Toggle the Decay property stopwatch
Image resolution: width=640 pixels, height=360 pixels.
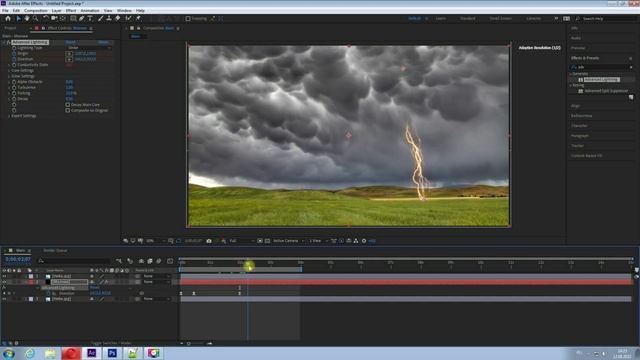pos(14,99)
